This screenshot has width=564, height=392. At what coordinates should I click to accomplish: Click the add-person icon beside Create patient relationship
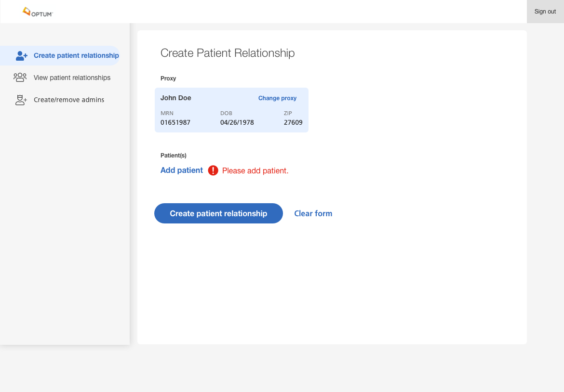[22, 56]
